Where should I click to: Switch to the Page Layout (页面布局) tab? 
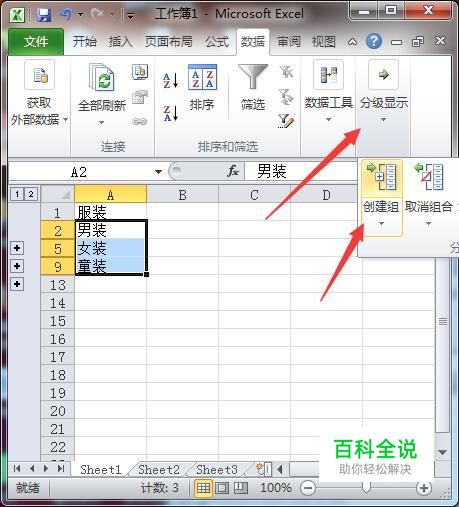click(x=169, y=42)
